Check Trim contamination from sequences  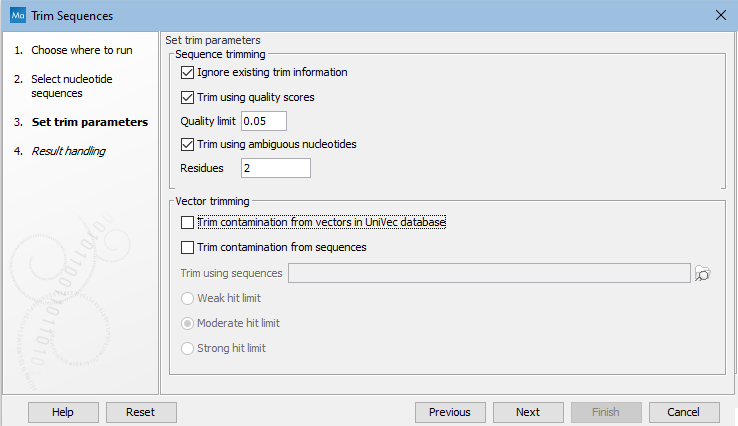click(187, 247)
